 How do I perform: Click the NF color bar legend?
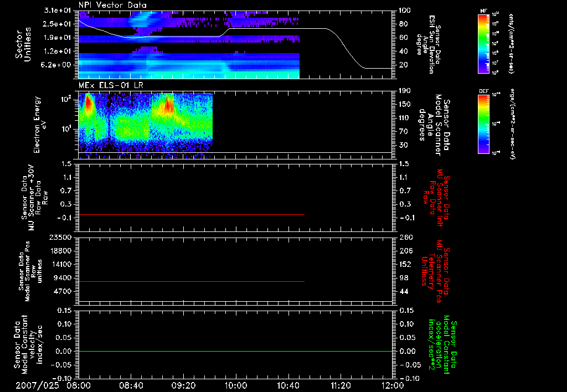[x=484, y=43]
